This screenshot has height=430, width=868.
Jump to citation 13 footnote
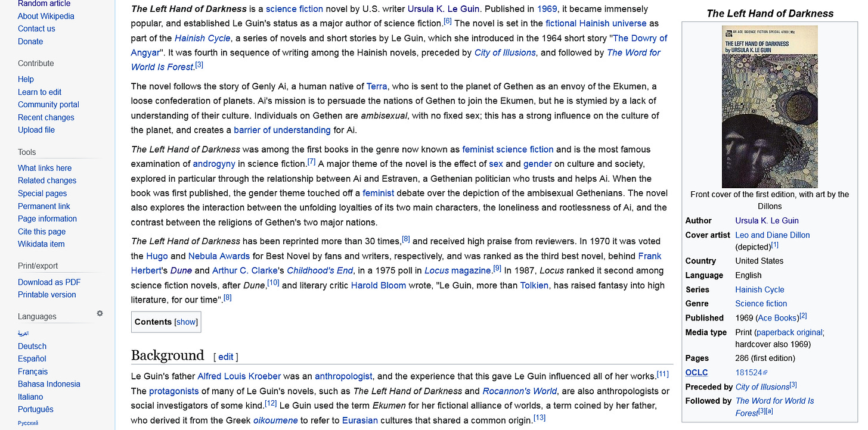pos(540,418)
